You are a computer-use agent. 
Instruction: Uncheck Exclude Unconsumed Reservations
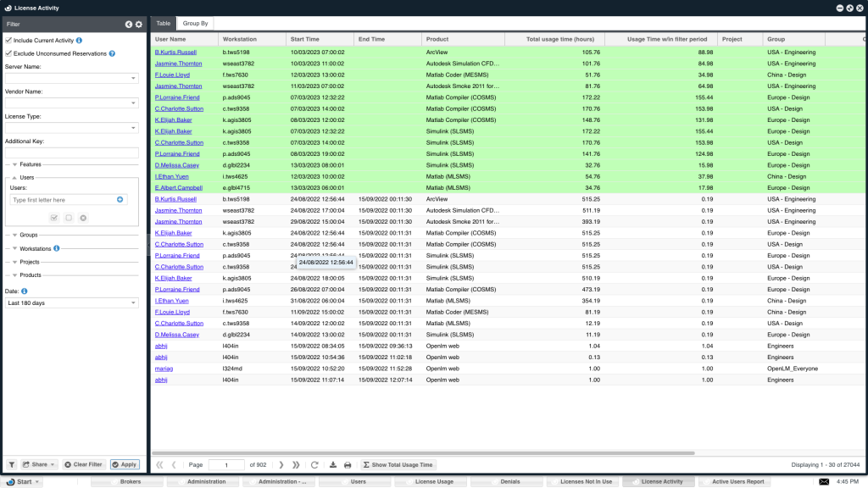tap(8, 53)
